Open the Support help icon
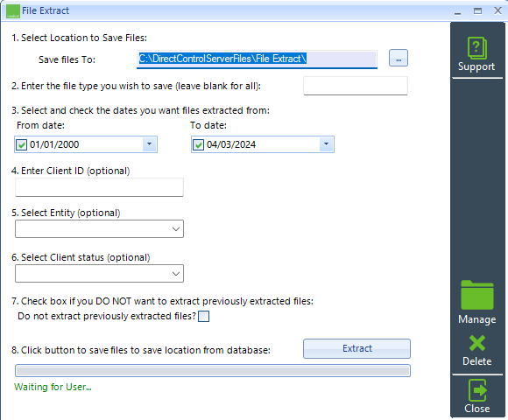This screenshot has height=420, width=508. [x=476, y=48]
